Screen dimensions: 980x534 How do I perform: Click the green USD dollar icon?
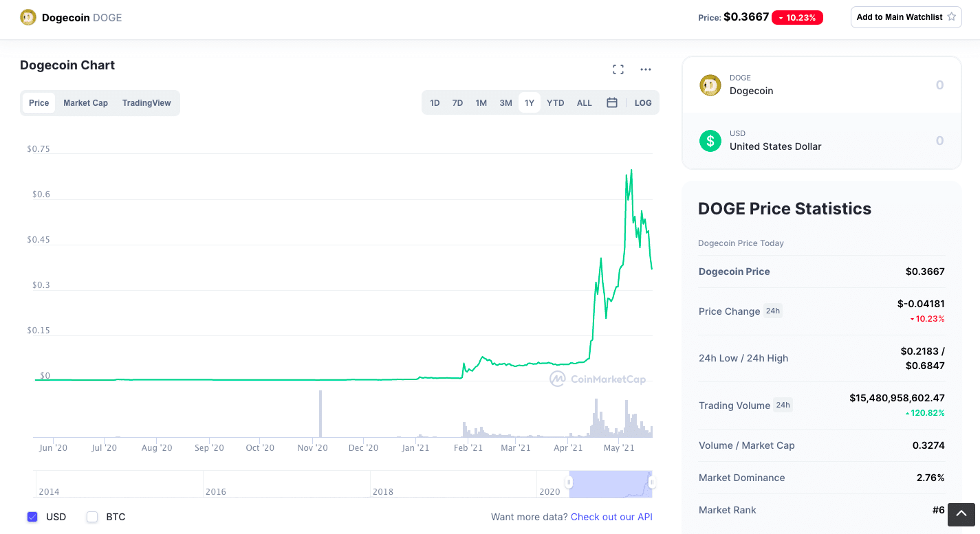click(710, 141)
